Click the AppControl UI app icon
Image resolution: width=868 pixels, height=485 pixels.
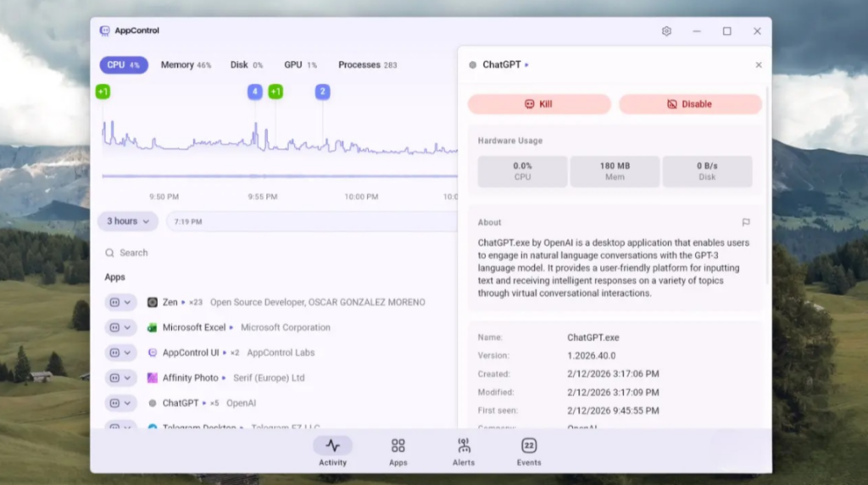click(x=153, y=353)
